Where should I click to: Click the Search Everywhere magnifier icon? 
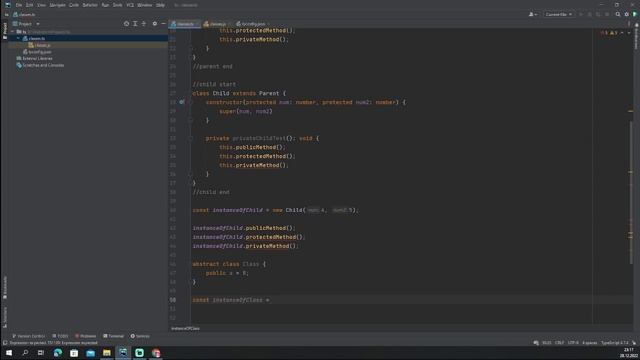(618, 14)
